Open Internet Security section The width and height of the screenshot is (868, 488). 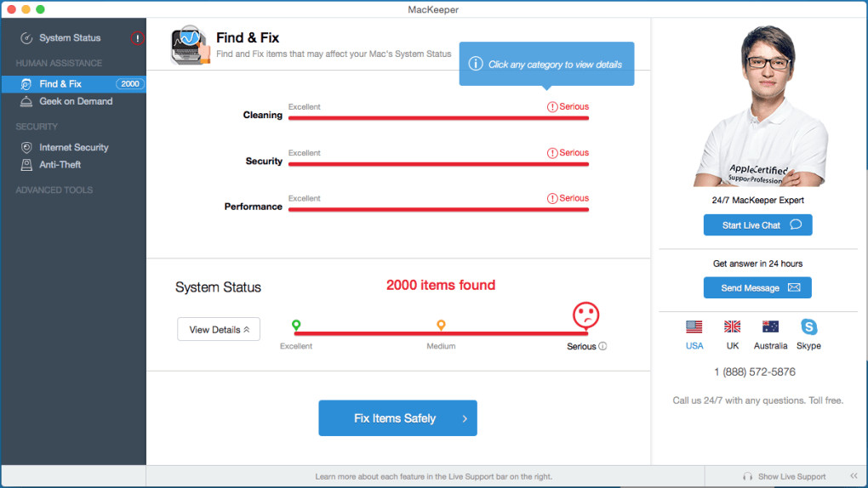(x=74, y=147)
